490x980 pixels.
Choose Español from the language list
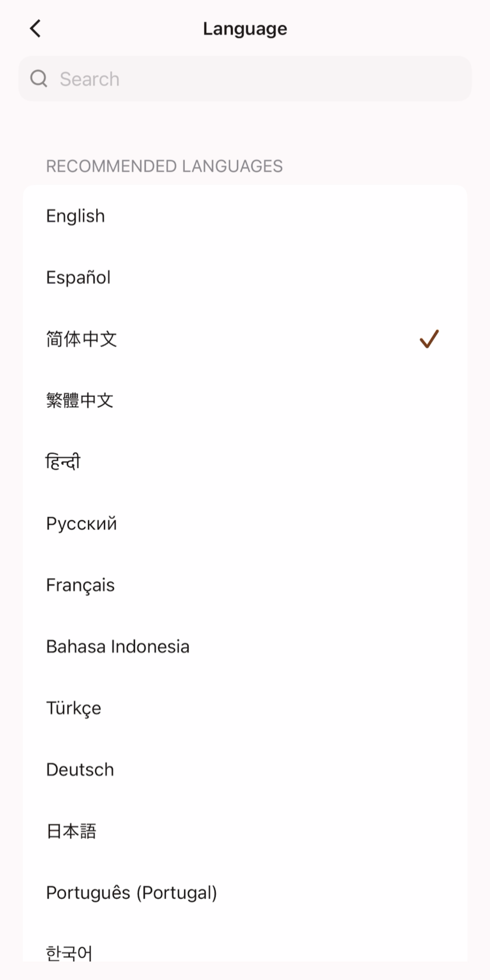click(78, 277)
